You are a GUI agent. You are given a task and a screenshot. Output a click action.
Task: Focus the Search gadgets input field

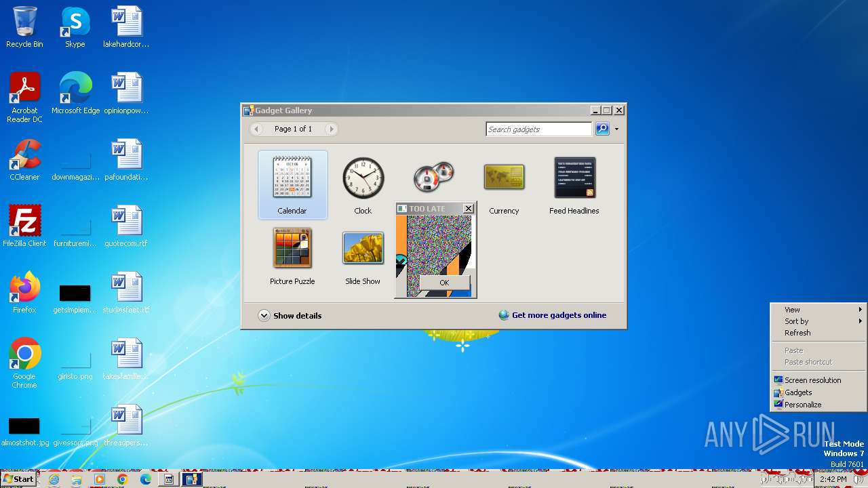539,129
